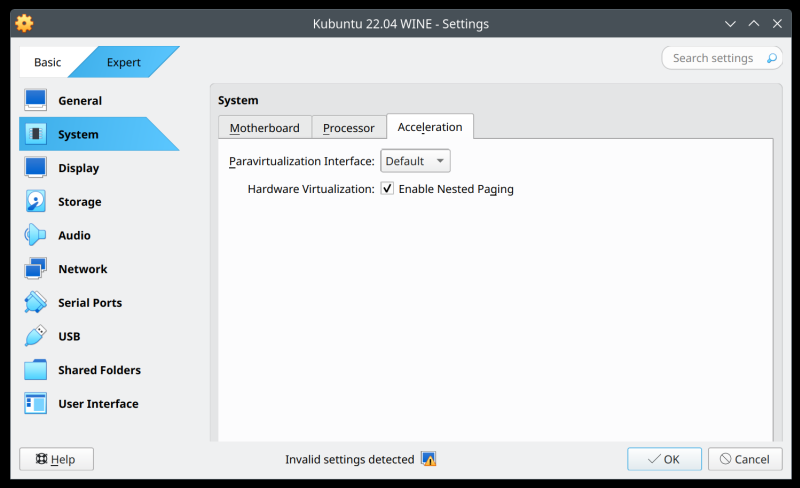Open User Interface label in sidebar

click(x=98, y=404)
